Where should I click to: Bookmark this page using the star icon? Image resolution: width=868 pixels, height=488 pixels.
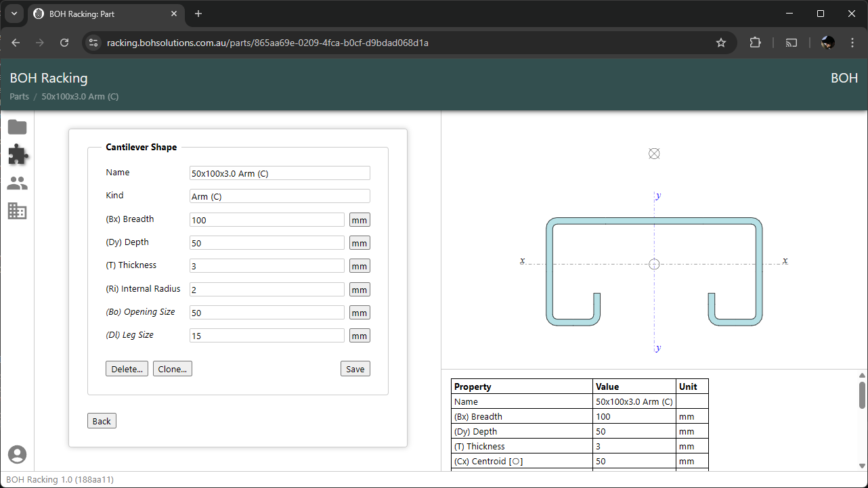click(720, 42)
